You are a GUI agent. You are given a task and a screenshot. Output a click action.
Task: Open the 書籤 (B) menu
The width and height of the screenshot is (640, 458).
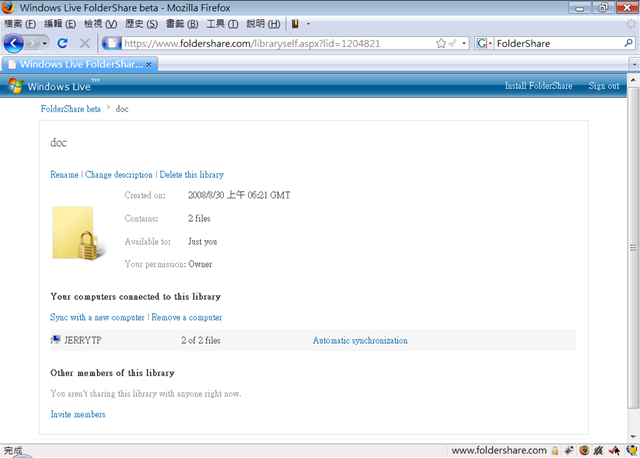[182, 24]
